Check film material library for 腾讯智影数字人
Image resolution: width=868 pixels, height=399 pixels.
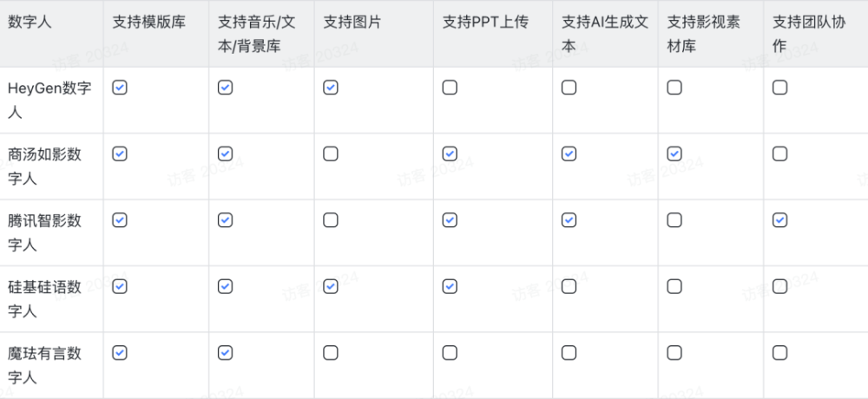[674, 220]
